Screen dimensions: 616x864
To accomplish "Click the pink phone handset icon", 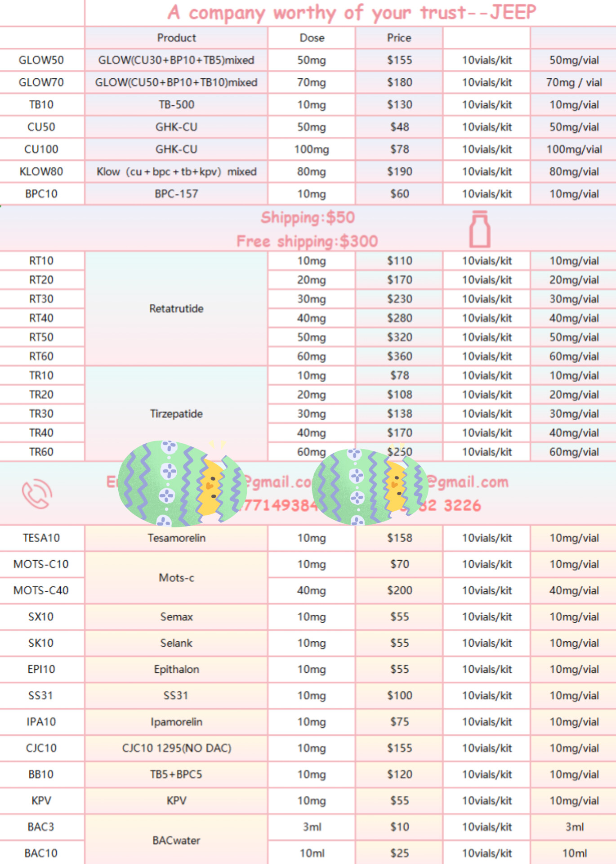I will pyautogui.click(x=37, y=494).
